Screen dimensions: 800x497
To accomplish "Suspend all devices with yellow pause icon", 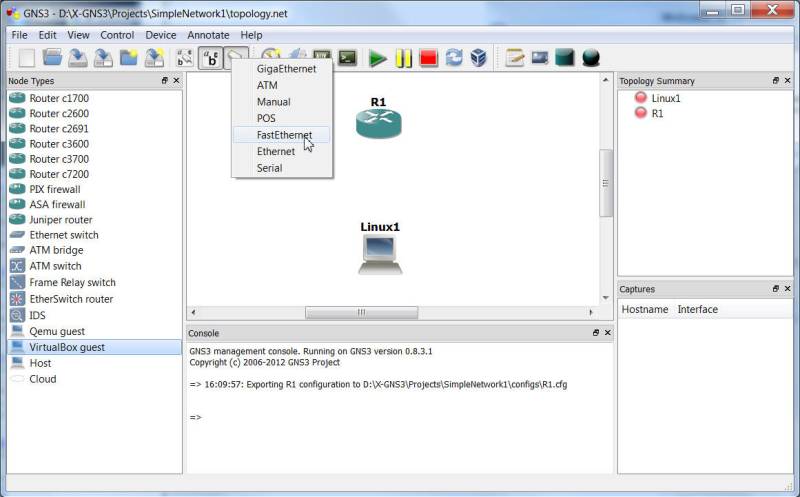I will click(x=403, y=58).
